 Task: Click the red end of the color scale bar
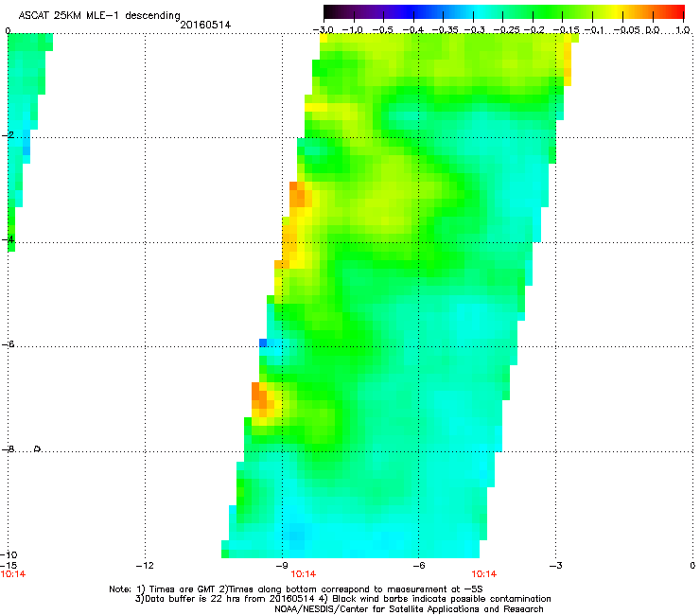click(x=676, y=12)
